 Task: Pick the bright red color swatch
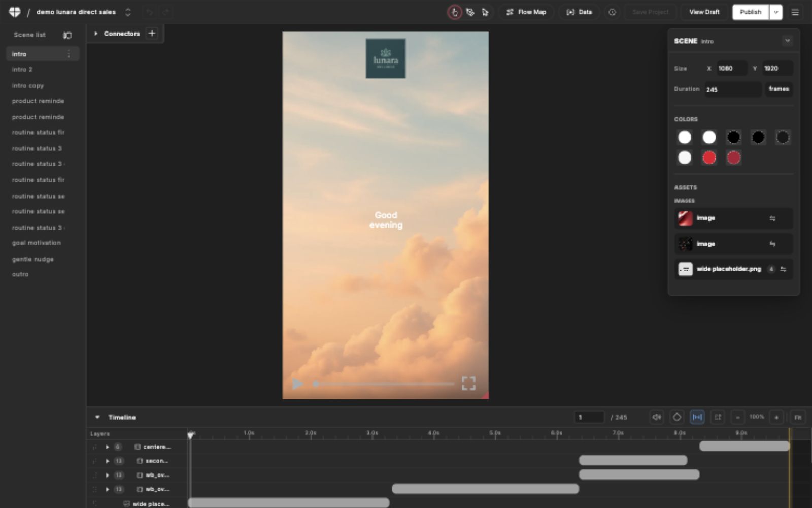tap(709, 158)
